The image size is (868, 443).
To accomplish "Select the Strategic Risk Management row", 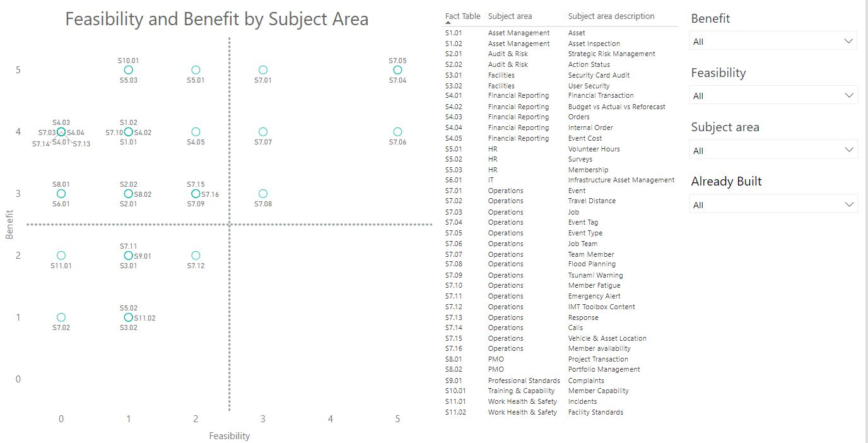I will coord(561,54).
